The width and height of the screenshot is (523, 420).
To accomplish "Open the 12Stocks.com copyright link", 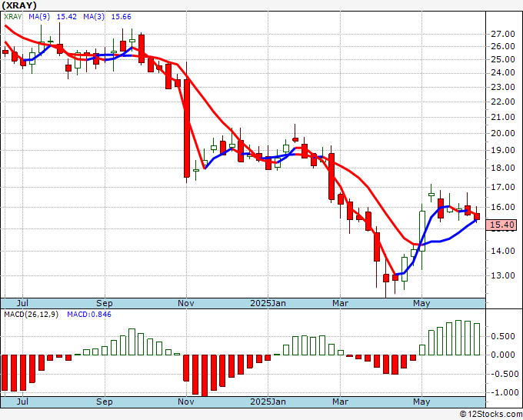I will click(x=491, y=415).
